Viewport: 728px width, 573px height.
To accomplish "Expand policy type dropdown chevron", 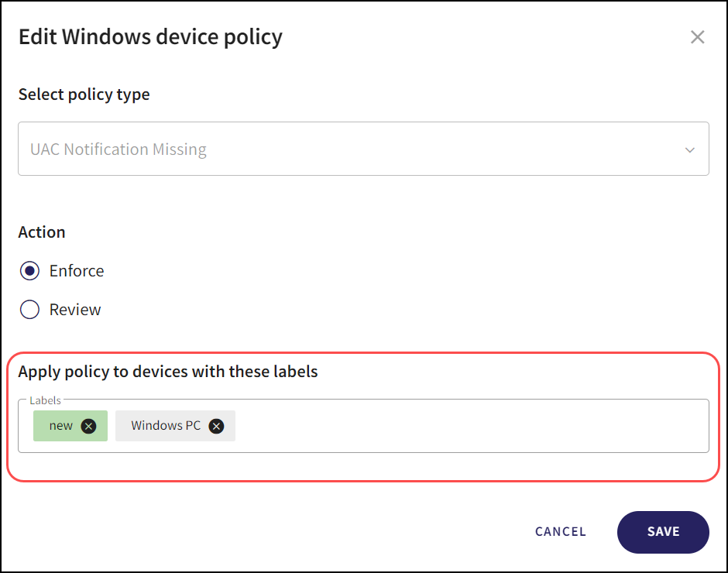I will [689, 149].
